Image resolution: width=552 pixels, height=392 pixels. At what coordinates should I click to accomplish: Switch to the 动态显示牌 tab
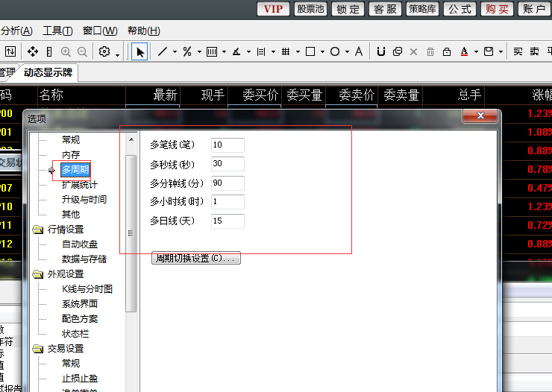48,72
